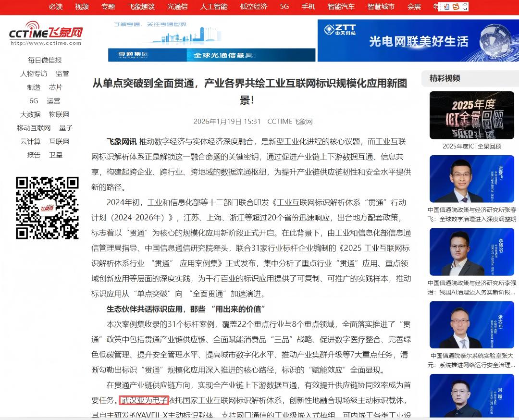Click the highlighted 武汉亚为电子 text
Viewport: 519px width, 420px height.
(144, 400)
